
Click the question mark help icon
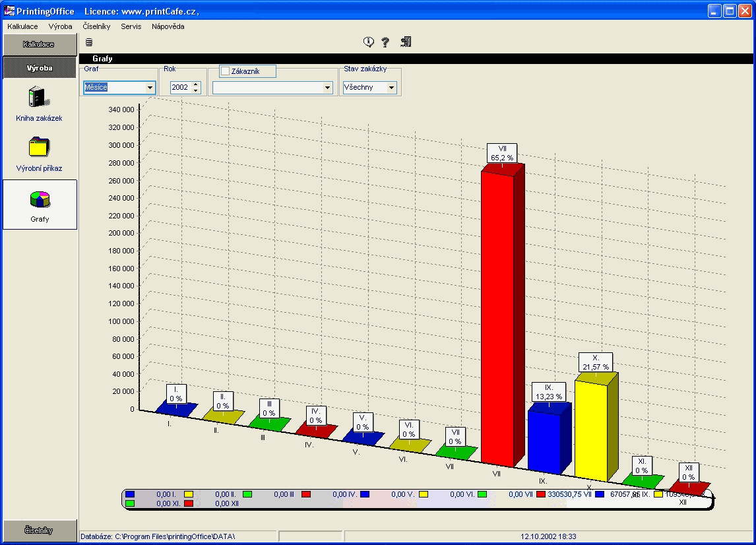pos(385,42)
